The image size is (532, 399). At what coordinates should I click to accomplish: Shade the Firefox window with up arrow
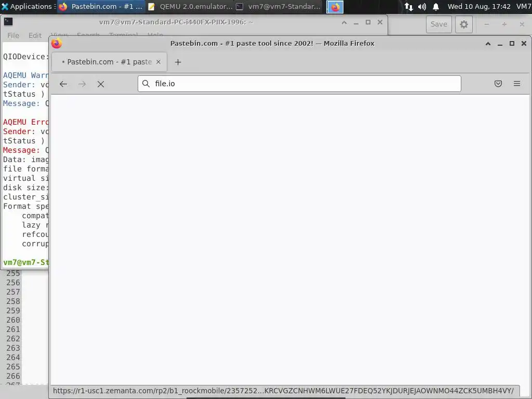tap(488, 44)
